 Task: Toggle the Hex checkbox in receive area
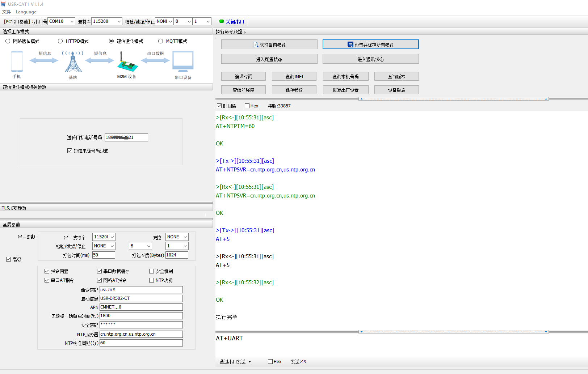(x=247, y=106)
